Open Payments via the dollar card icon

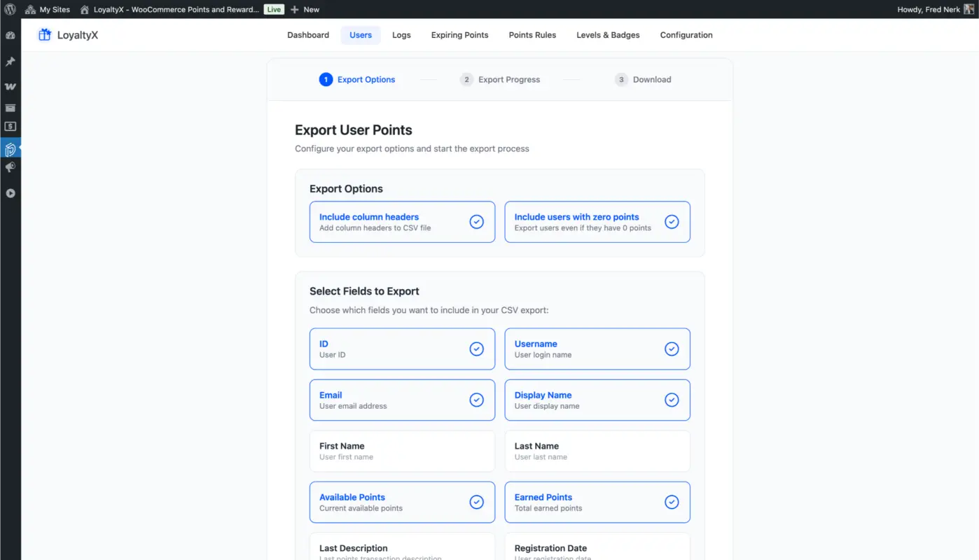(x=10, y=126)
